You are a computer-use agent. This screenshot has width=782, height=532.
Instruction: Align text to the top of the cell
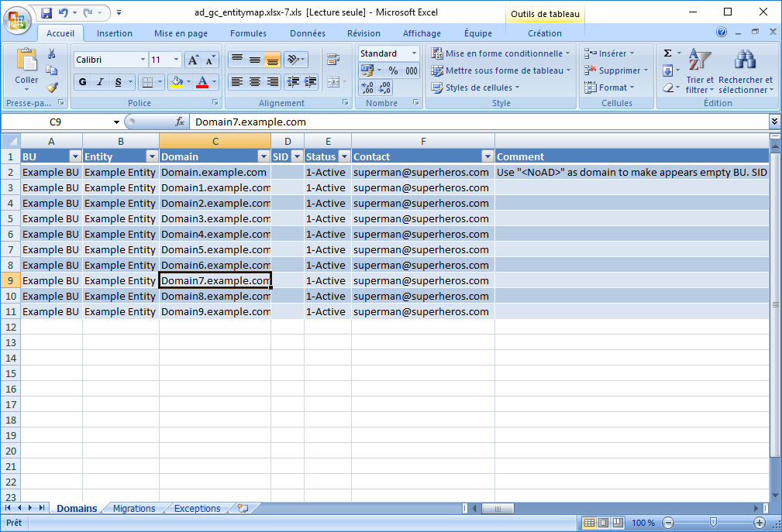click(237, 60)
